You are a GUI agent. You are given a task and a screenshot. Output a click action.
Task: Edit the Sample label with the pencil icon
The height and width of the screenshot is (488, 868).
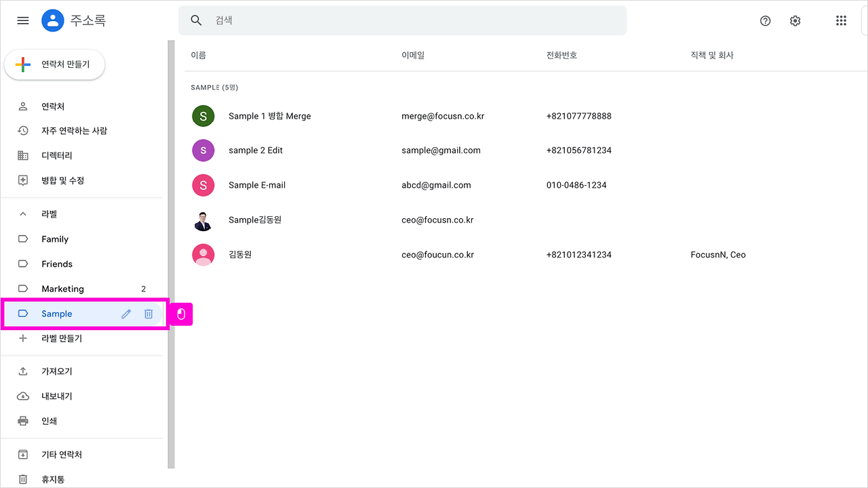tap(125, 313)
